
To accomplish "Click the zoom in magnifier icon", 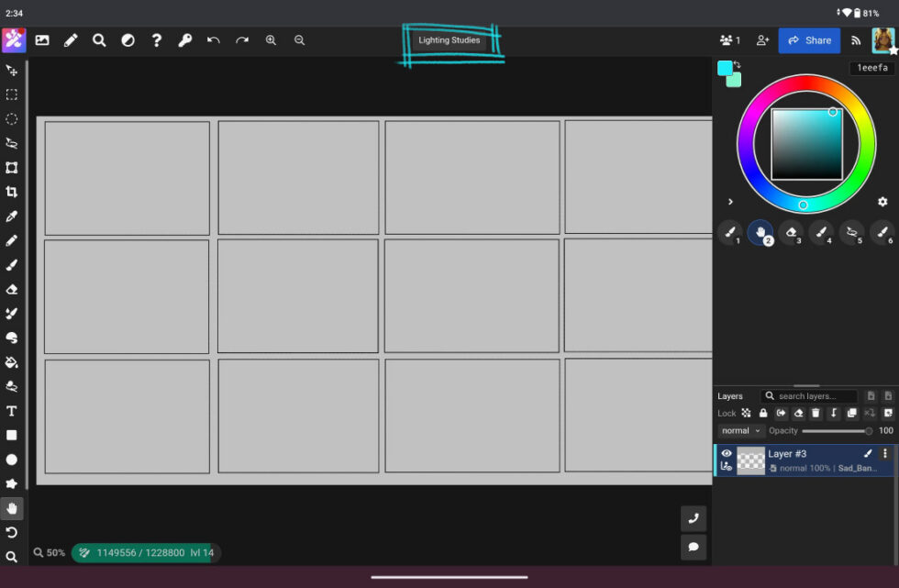I will click(x=271, y=40).
